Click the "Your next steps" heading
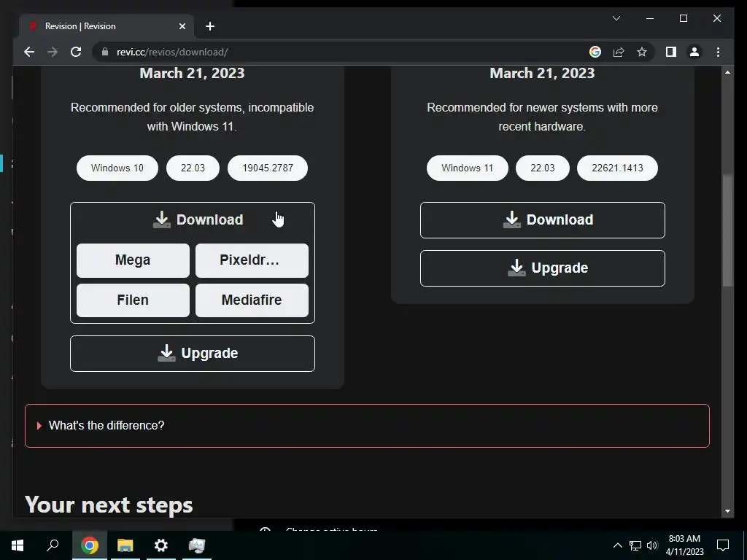This screenshot has width=747, height=560. pos(109,505)
